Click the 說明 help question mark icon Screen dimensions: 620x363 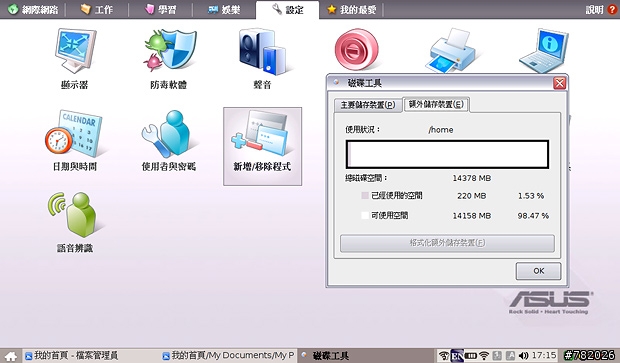(612, 9)
